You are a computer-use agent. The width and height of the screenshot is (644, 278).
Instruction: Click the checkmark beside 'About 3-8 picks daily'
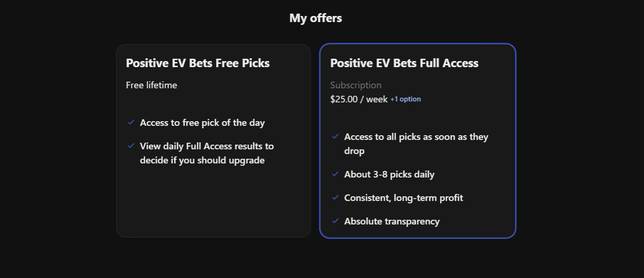coord(336,174)
